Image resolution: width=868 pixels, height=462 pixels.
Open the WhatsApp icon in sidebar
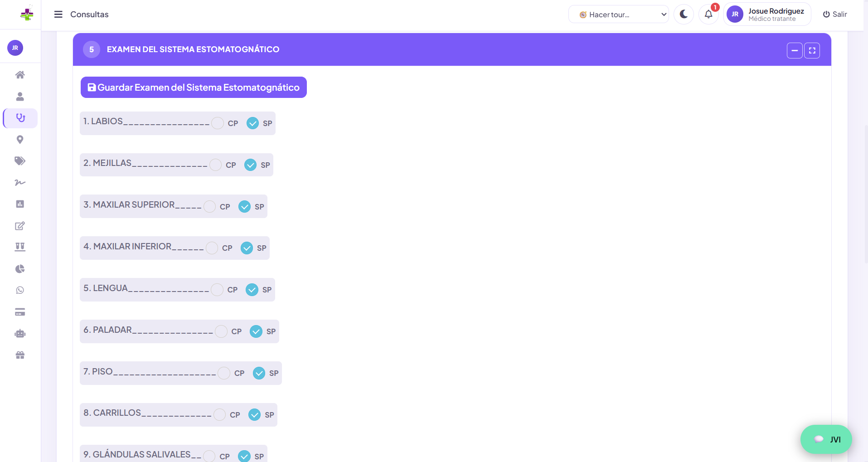[20, 290]
